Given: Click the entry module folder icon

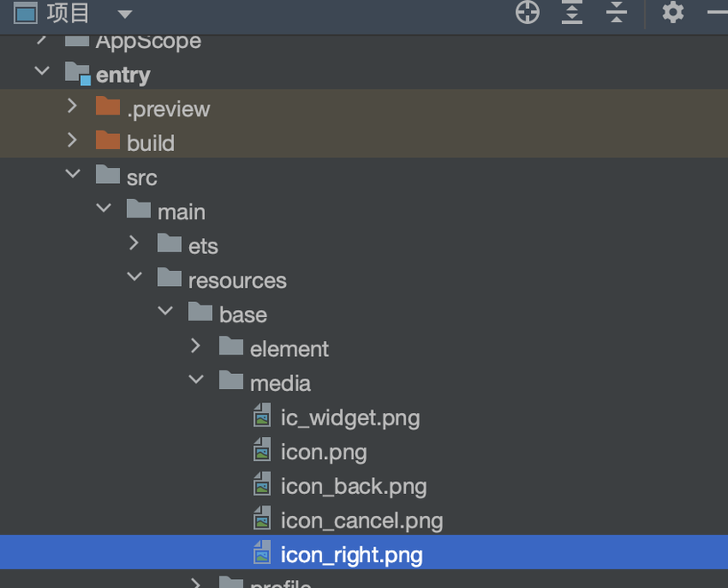Looking at the screenshot, I should click(x=78, y=75).
